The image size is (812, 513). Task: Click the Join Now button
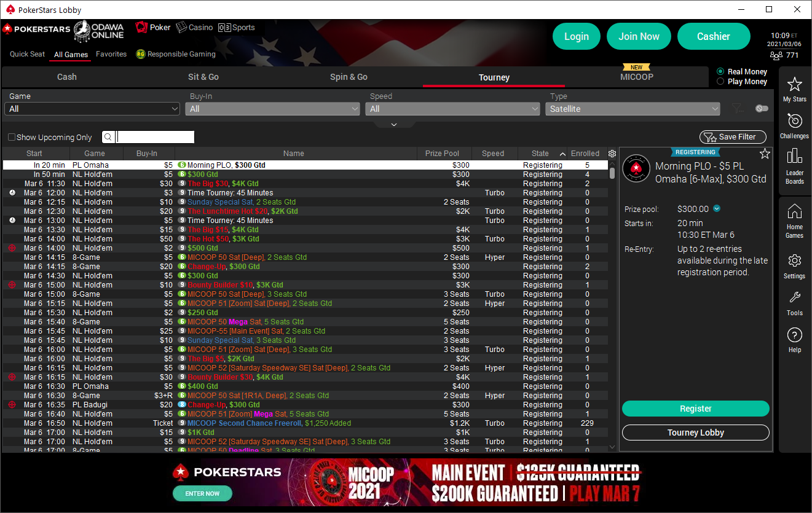639,36
